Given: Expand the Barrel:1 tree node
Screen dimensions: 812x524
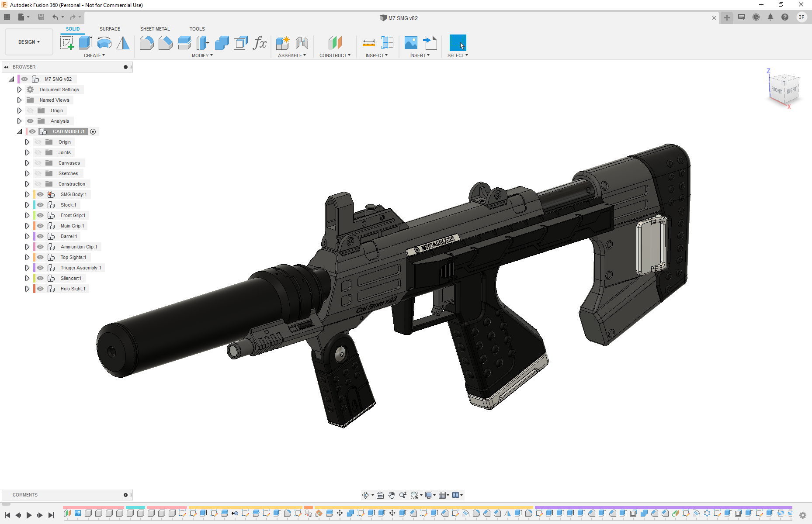Looking at the screenshot, I should tap(27, 236).
